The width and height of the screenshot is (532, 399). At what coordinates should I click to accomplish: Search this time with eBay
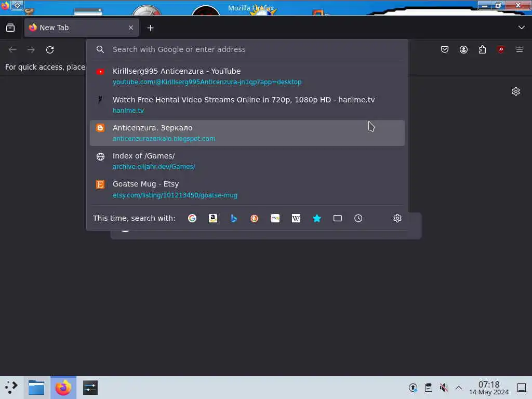click(275, 218)
